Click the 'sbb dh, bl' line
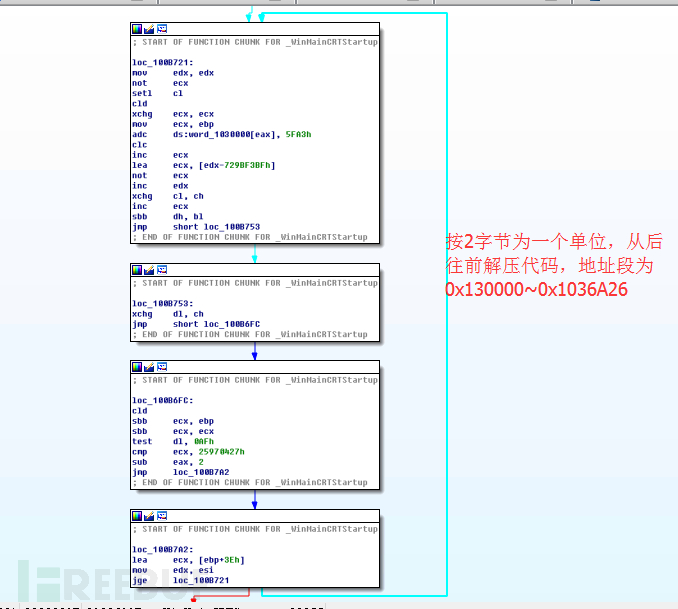This screenshot has height=609, width=678. [x=168, y=216]
